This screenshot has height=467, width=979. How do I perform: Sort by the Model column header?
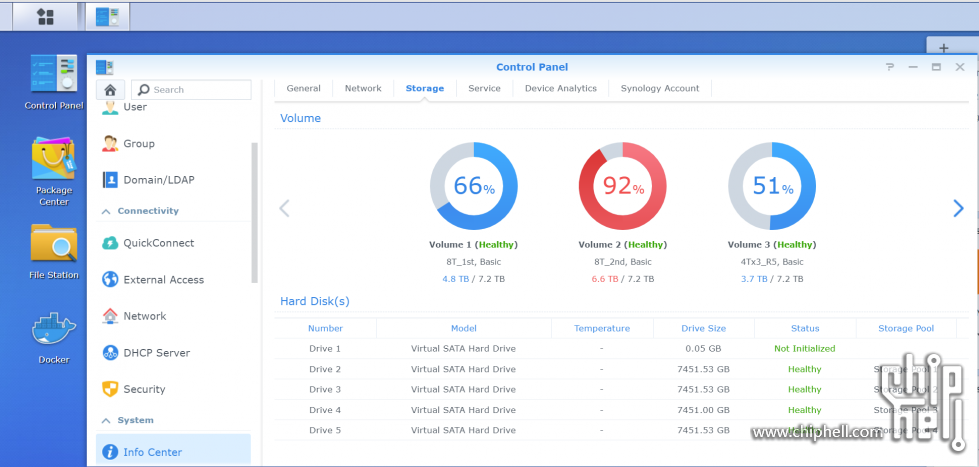coord(464,328)
